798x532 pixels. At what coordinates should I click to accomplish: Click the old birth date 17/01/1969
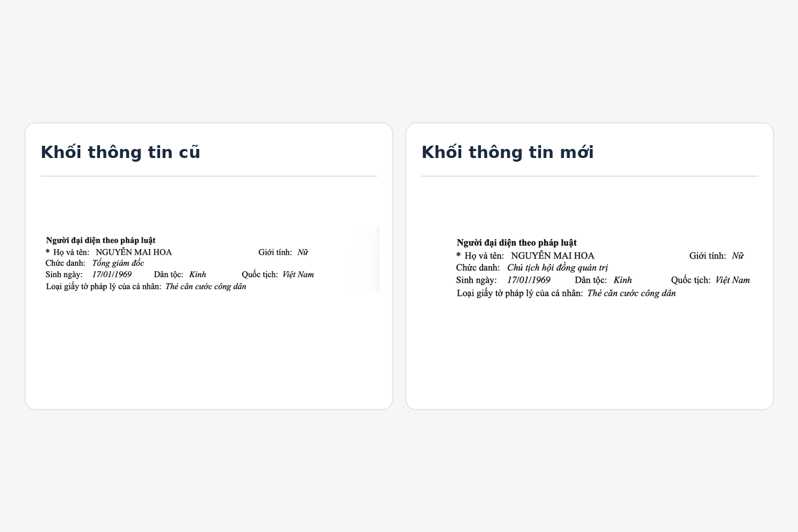pos(112,275)
